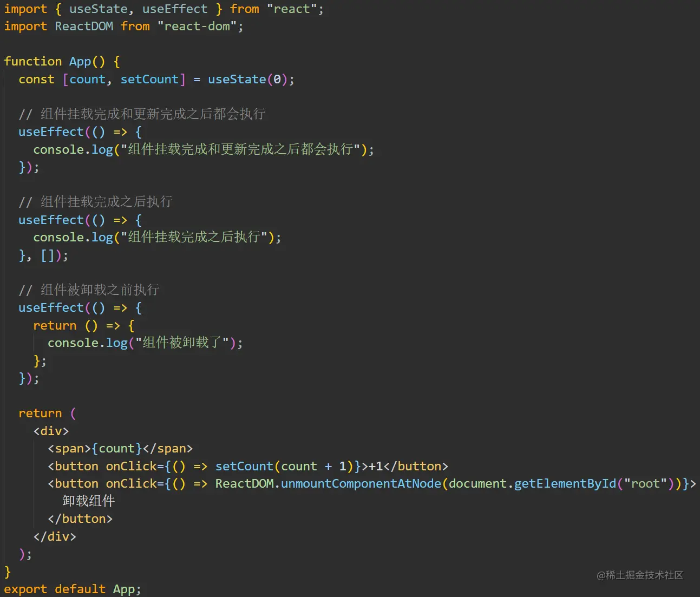This screenshot has height=597, width=700.
Task: Click the return () => { cleanup line
Action: [x=84, y=325]
